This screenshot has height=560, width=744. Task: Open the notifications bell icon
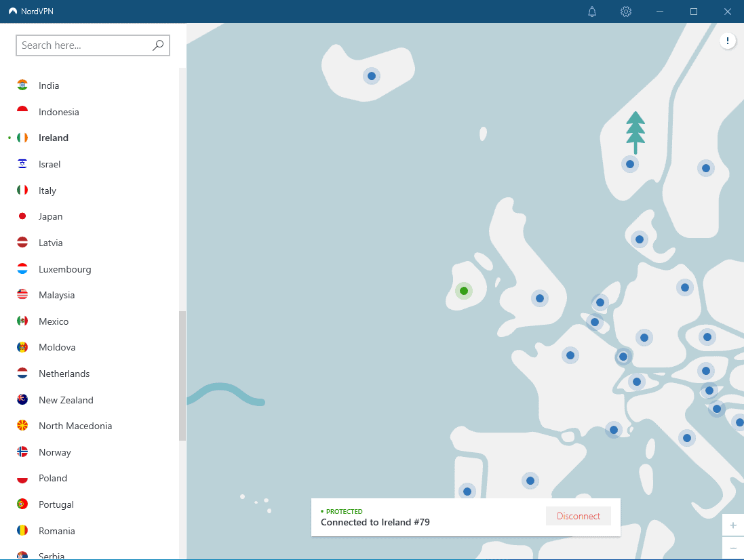[x=592, y=12]
